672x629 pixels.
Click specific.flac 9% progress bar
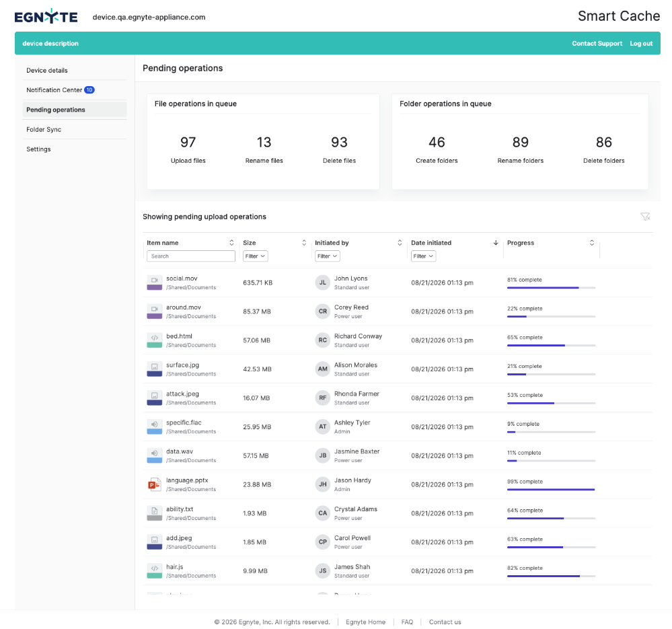click(551, 432)
